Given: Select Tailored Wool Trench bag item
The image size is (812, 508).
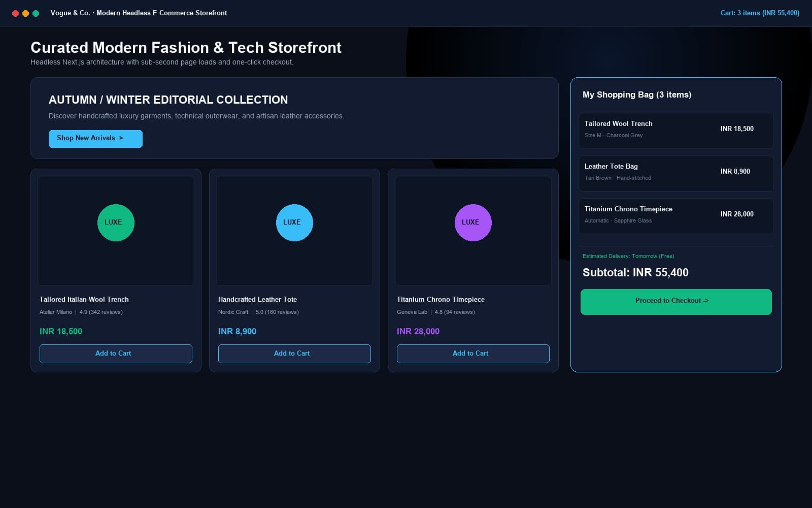Looking at the screenshot, I should (x=676, y=131).
